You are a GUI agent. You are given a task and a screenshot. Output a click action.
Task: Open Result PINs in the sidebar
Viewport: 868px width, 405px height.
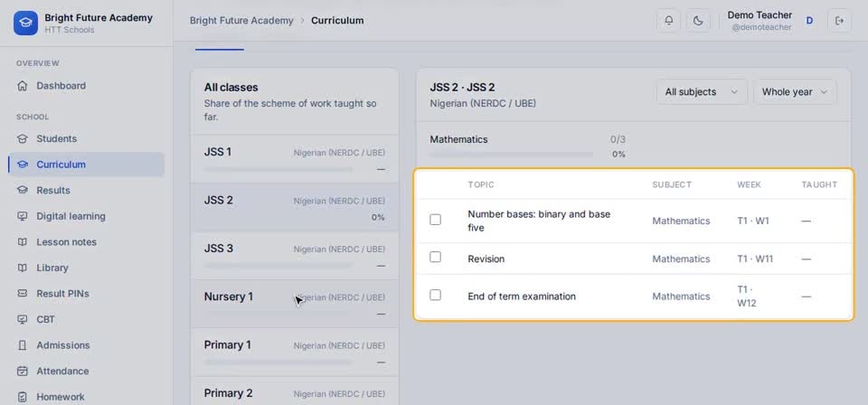[x=86, y=293]
